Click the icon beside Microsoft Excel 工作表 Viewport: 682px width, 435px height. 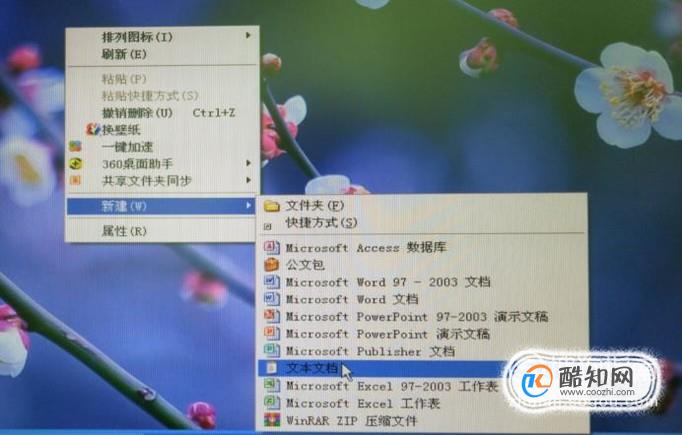[x=272, y=402]
